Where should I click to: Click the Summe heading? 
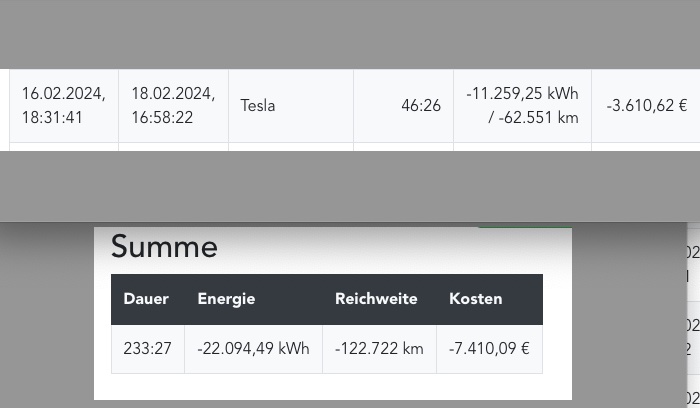tap(164, 246)
